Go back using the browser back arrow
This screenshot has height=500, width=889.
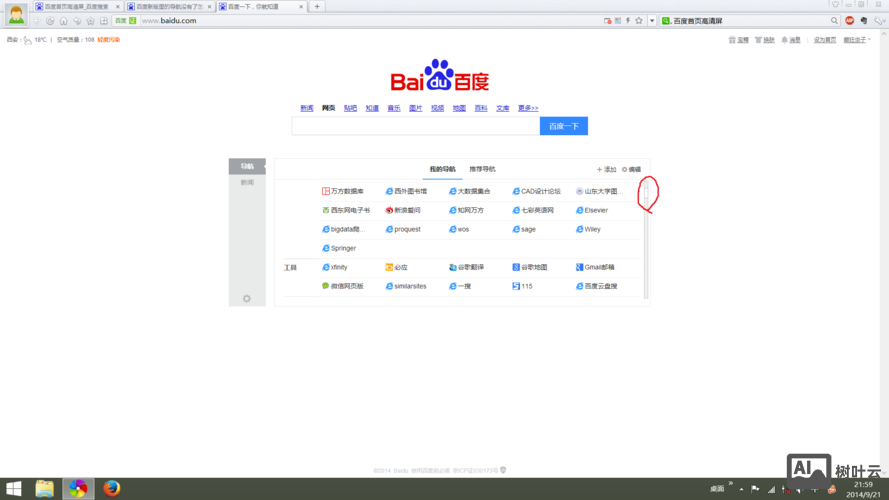click(x=37, y=21)
